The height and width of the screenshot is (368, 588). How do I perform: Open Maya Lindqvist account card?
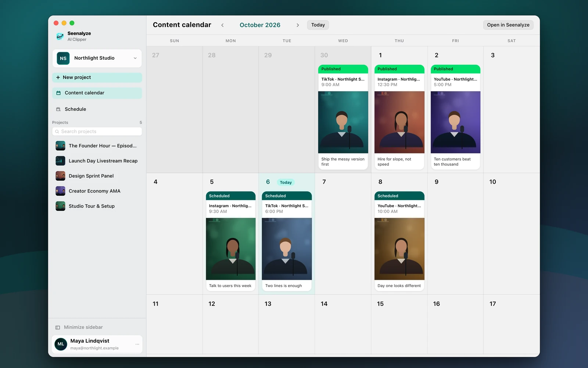tap(97, 344)
